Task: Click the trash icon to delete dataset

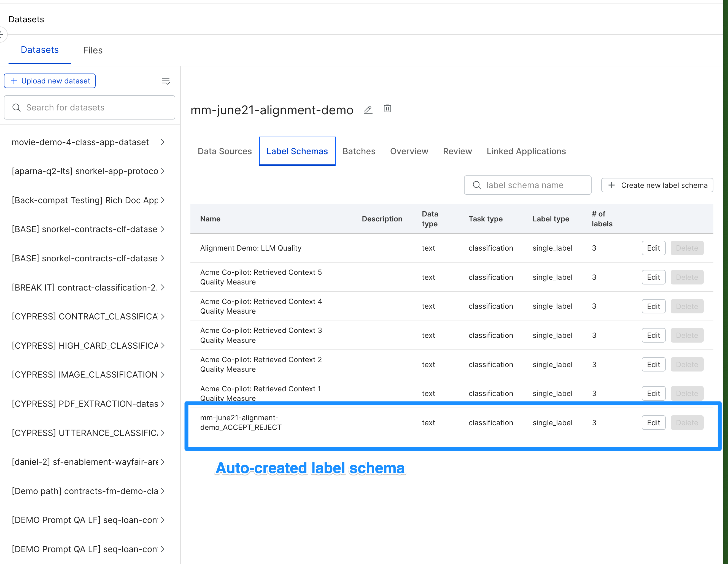Action: (x=387, y=109)
